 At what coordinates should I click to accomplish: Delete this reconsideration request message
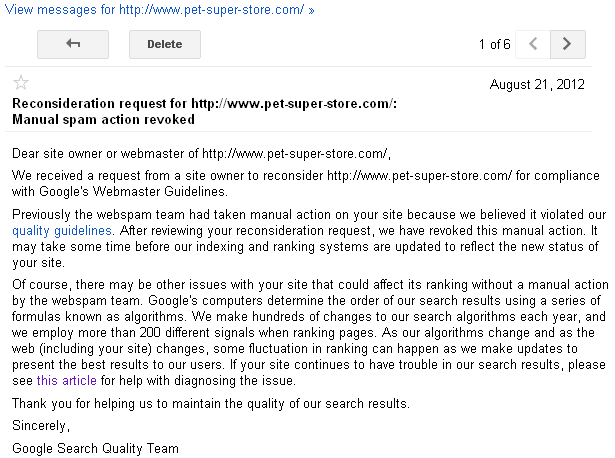click(165, 44)
